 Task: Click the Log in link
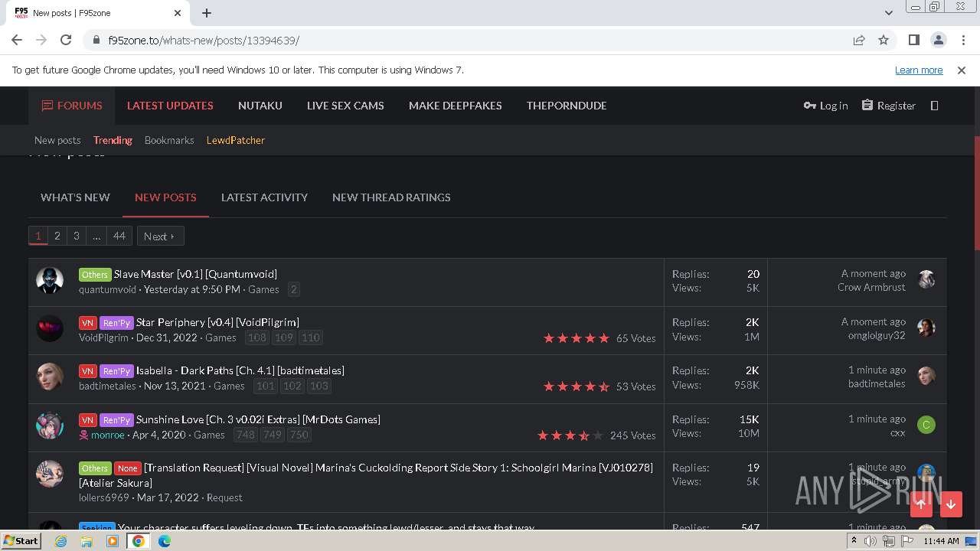pos(825,106)
